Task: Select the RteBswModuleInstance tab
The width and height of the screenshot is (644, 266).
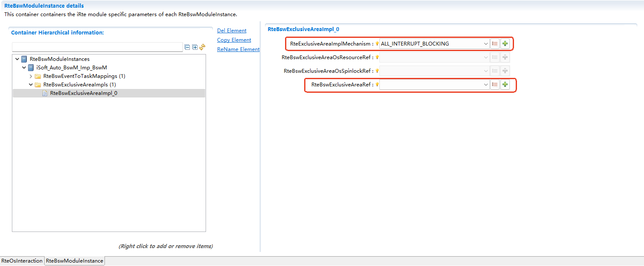Action: pos(74,261)
